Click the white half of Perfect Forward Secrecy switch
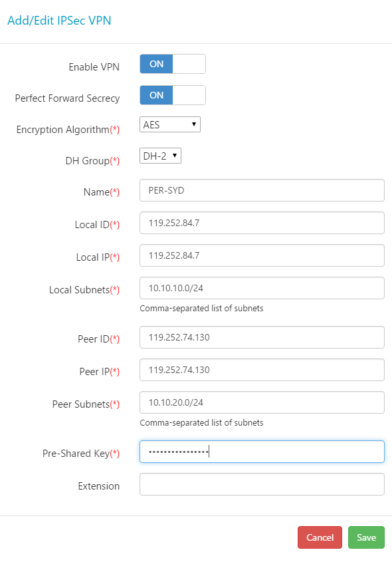The height and width of the screenshot is (564, 392). [189, 95]
